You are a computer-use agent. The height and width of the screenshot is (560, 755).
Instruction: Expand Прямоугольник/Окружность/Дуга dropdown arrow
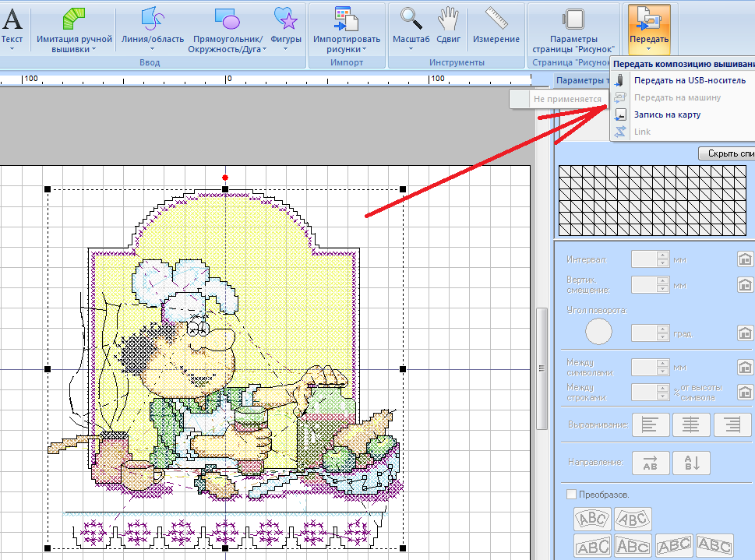[x=264, y=49]
